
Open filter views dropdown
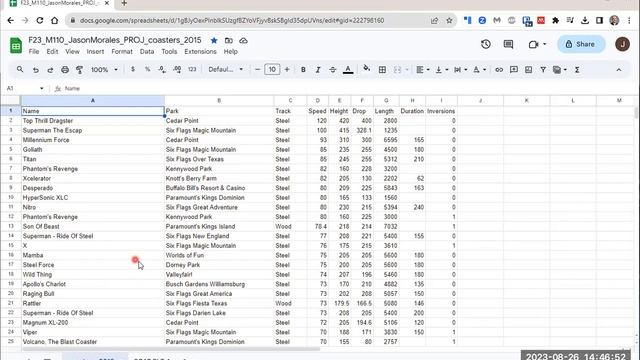click(x=560, y=70)
